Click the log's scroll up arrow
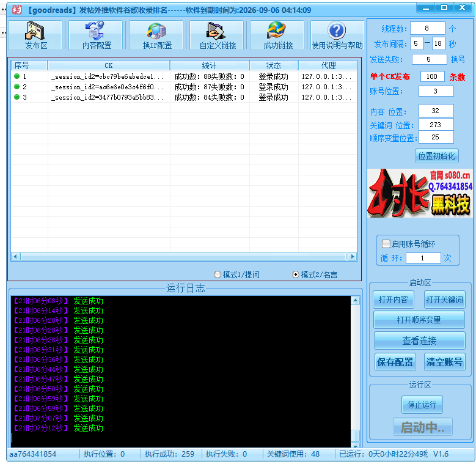This screenshot has height=464, width=476. 355,301
